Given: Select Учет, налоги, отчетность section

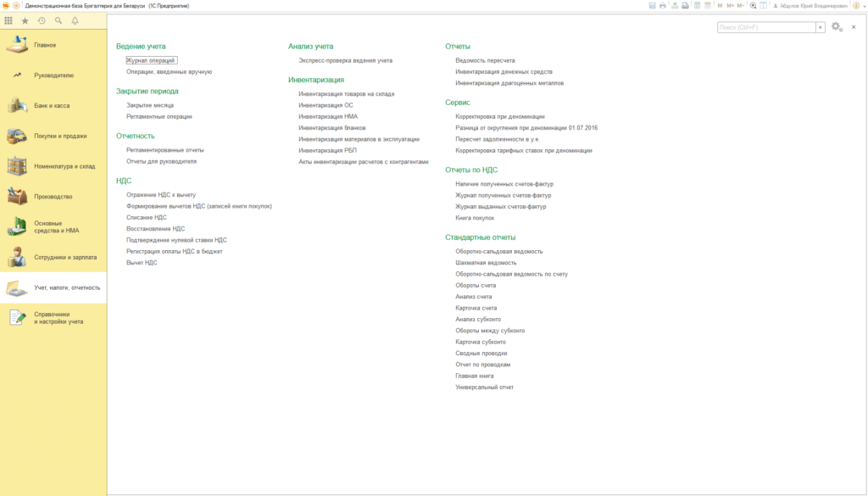Looking at the screenshot, I should pyautogui.click(x=53, y=287).
